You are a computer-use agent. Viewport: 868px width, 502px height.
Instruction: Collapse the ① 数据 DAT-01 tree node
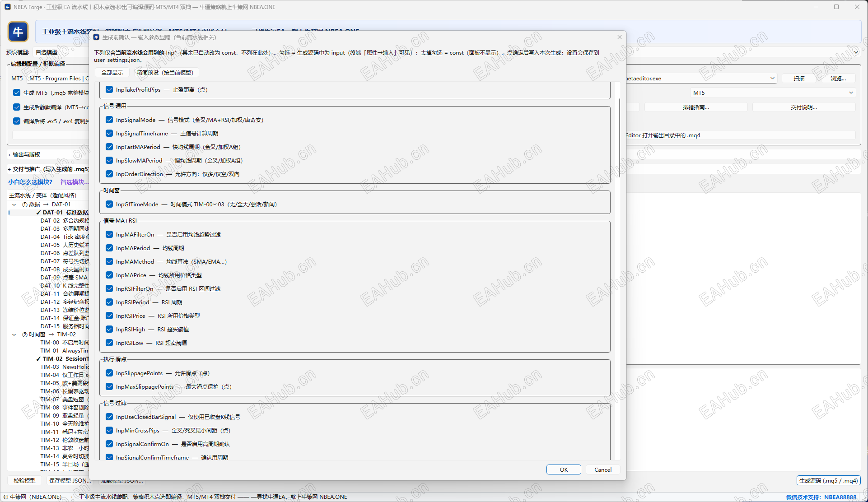14,205
